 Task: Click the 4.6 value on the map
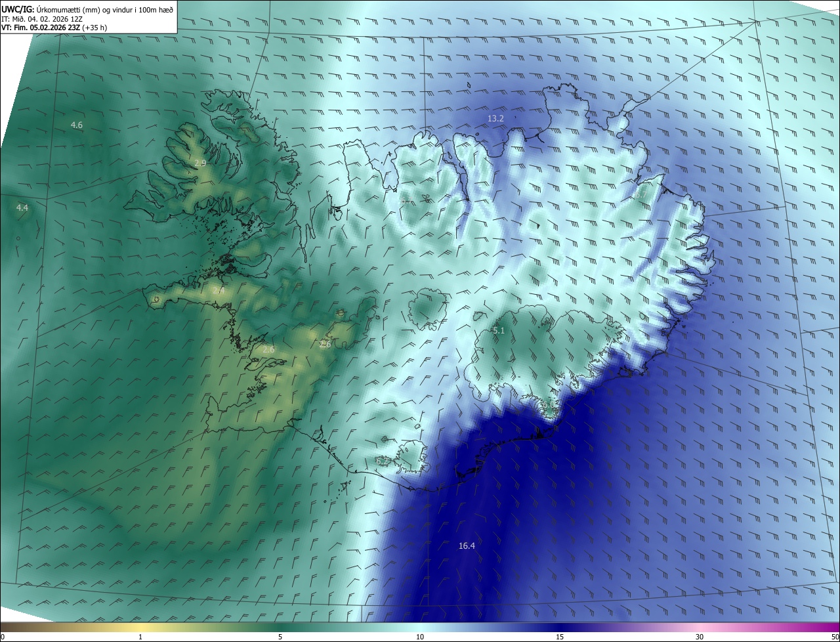click(x=77, y=125)
